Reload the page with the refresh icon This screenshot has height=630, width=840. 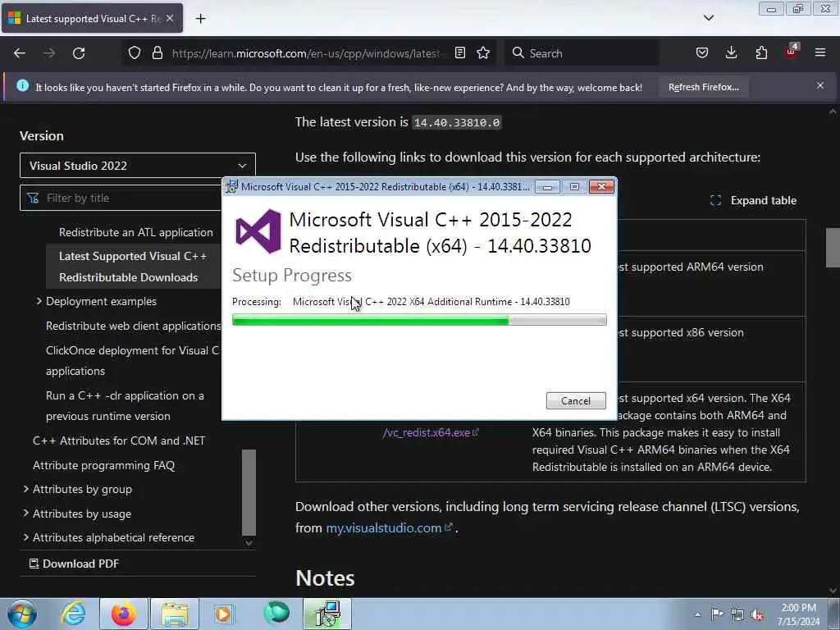(79, 53)
